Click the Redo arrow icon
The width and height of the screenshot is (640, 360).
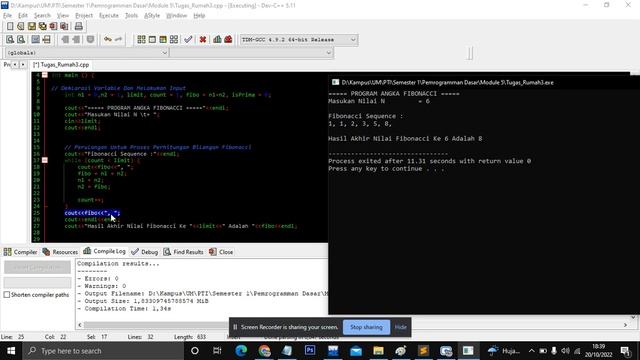[x=118, y=40]
